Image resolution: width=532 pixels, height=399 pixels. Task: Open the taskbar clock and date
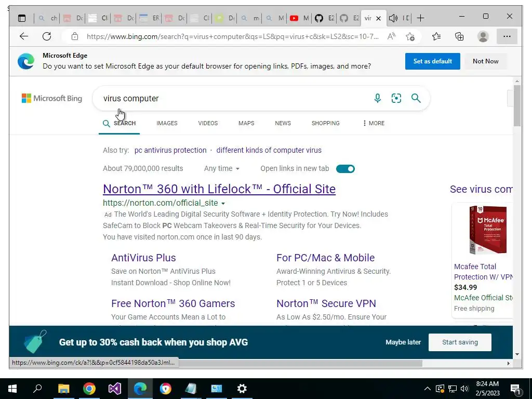pos(487,389)
